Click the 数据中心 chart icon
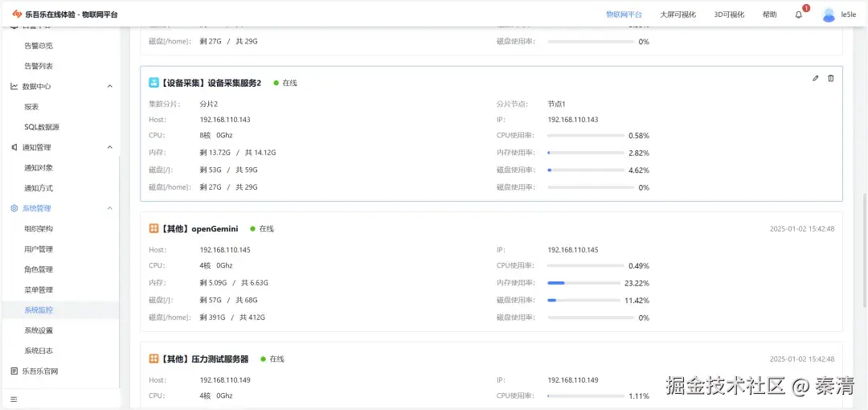 coord(14,86)
